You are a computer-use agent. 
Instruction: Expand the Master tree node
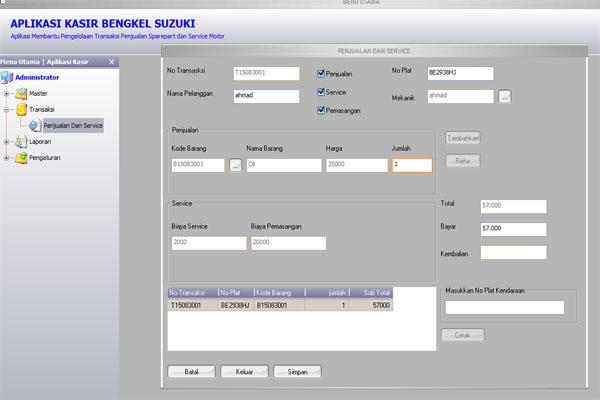pyautogui.click(x=6, y=93)
